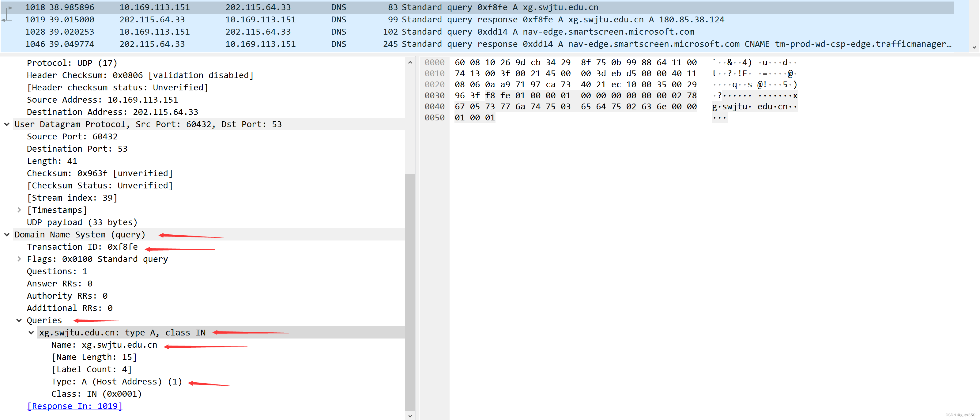Select the UDP payload (33 bytes) line

coord(82,222)
